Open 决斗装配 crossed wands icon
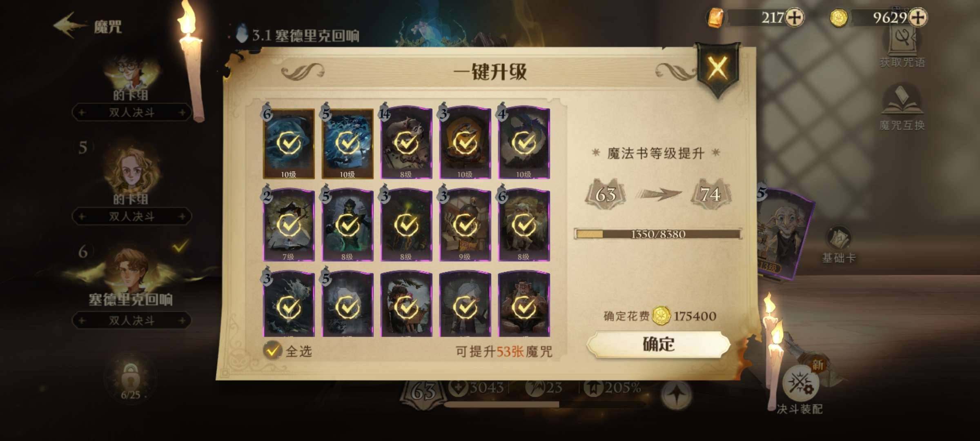The height and width of the screenshot is (441, 980). (800, 388)
